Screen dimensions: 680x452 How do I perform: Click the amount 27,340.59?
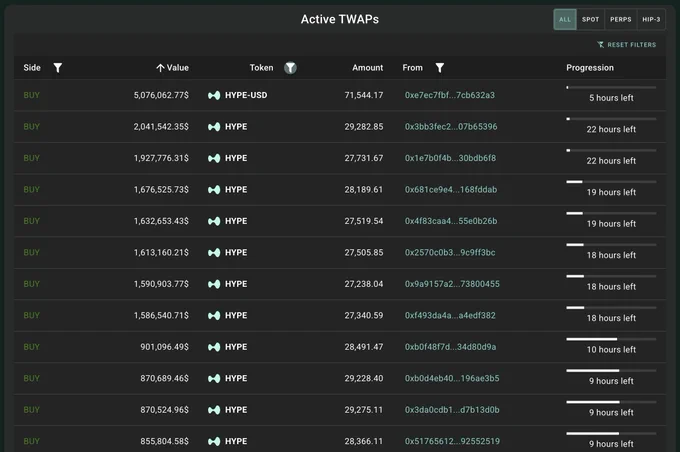click(364, 315)
